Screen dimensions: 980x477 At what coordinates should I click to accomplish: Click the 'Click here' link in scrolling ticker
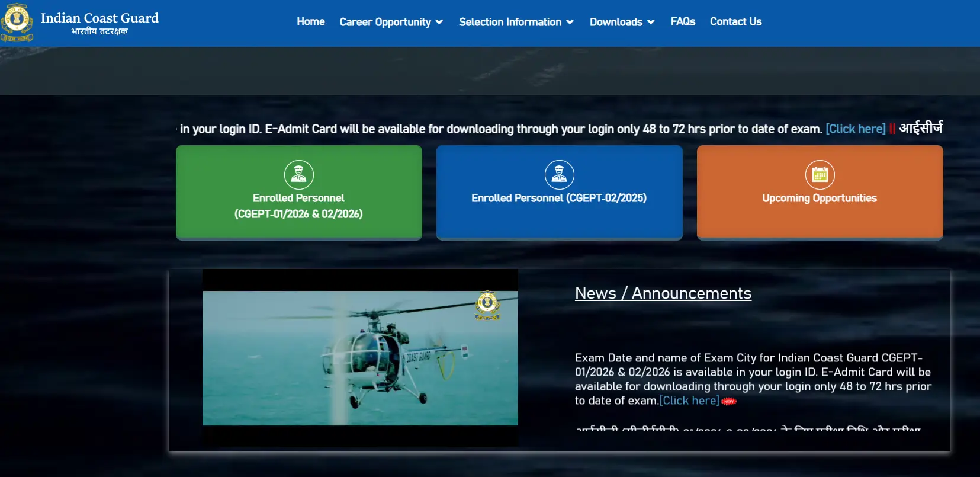(x=856, y=129)
